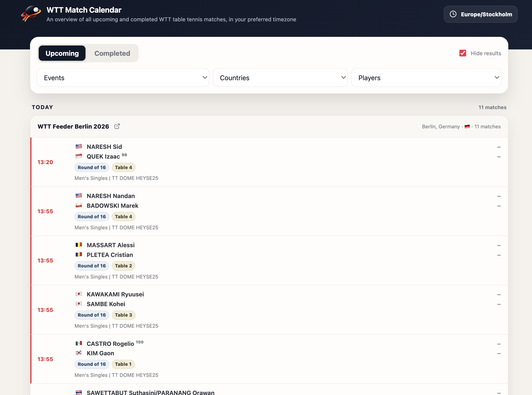Click Men's Singles venue line under SAMBE Kohei
532x395 pixels.
click(117, 326)
